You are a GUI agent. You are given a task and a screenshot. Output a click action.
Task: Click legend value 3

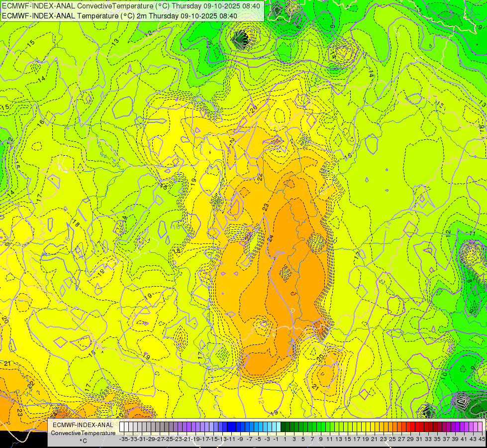point(294,440)
